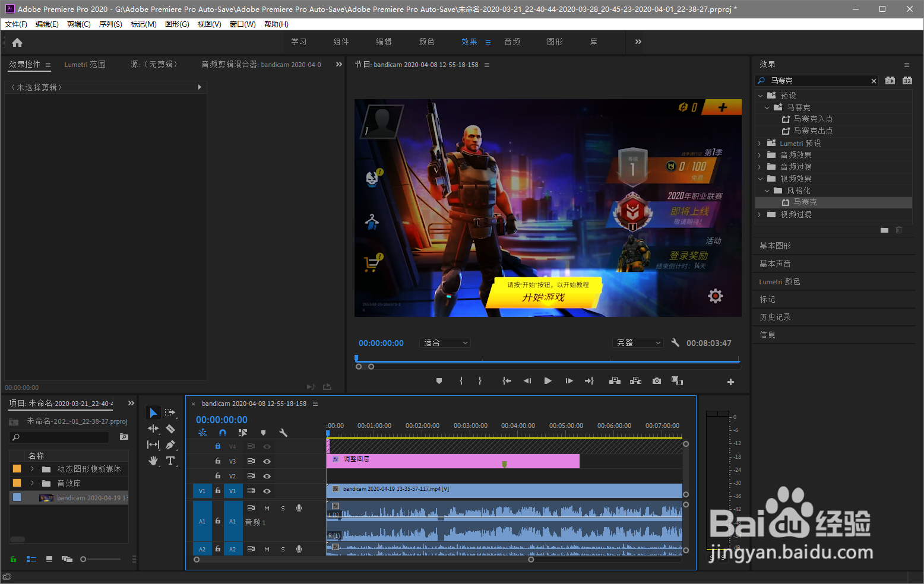
Task: Toggle snap magnet in timeline
Action: point(223,433)
